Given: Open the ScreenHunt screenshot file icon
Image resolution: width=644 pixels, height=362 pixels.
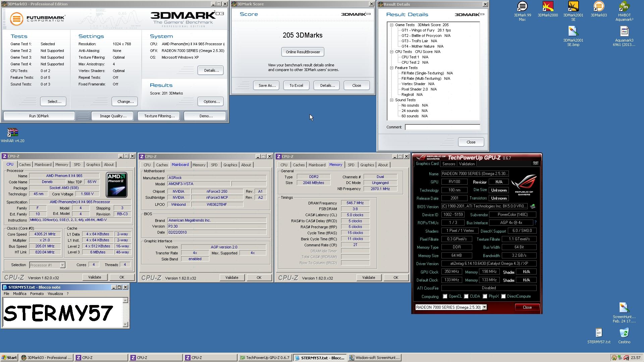Looking at the screenshot, I should click(624, 312).
